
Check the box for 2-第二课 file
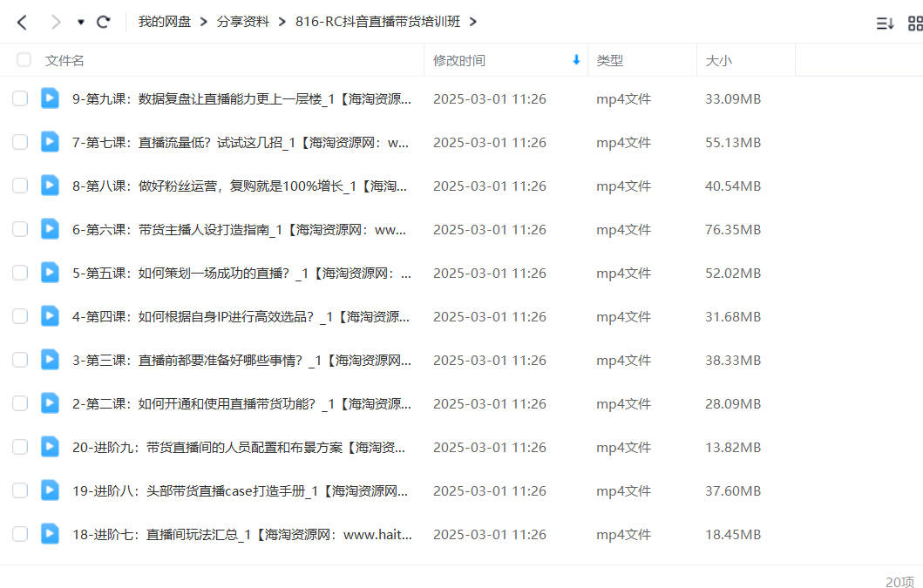coord(20,403)
